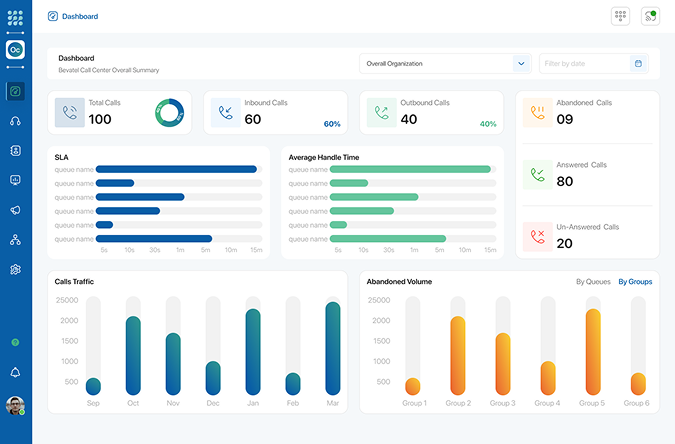Click the organization hierarchy sidebar icon
The height and width of the screenshot is (444, 675).
15,240
